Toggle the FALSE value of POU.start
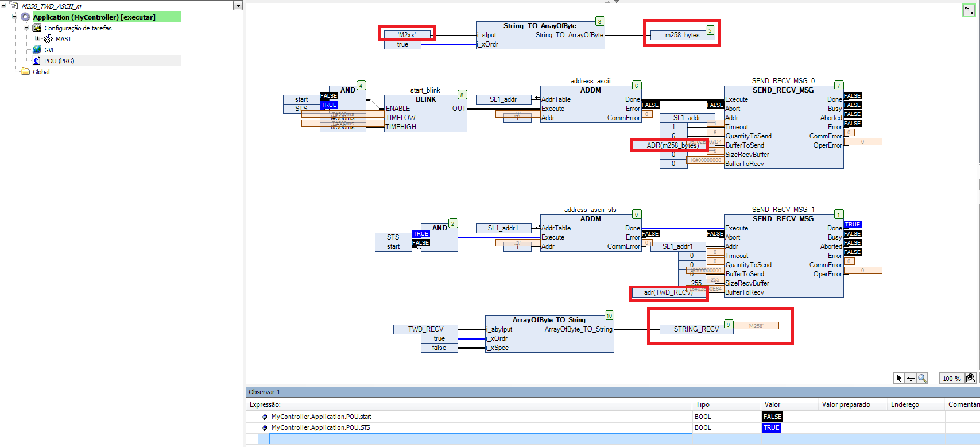This screenshot has height=447, width=980. 772,417
